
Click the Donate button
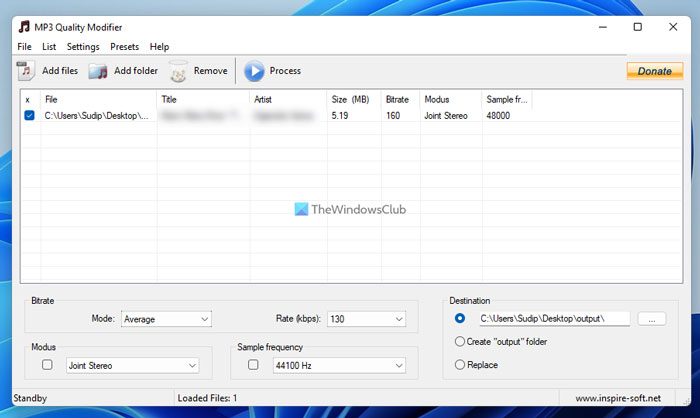(x=654, y=71)
